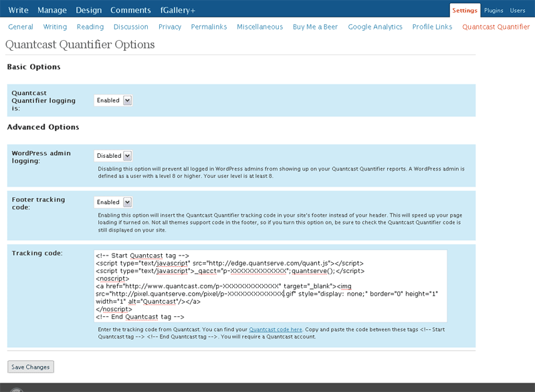
Task: Open the Manage menu
Action: click(52, 10)
